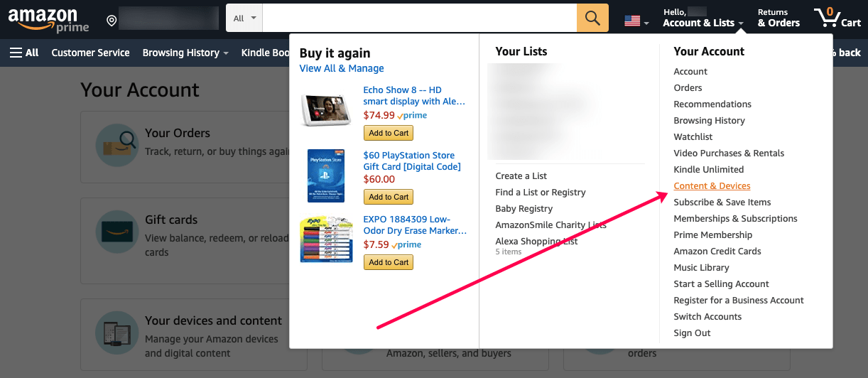Screen dimensions: 868x378
Task: Choose Sign Out from account menu
Action: coord(692,333)
